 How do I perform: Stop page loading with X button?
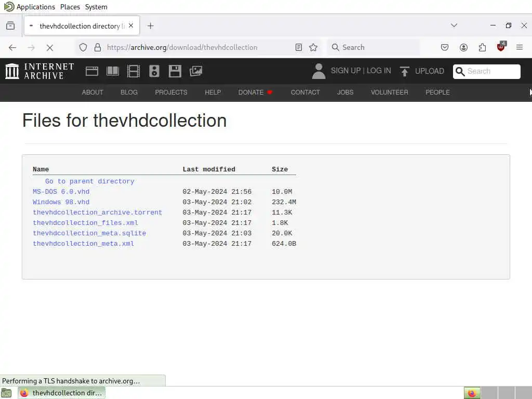pos(49,47)
